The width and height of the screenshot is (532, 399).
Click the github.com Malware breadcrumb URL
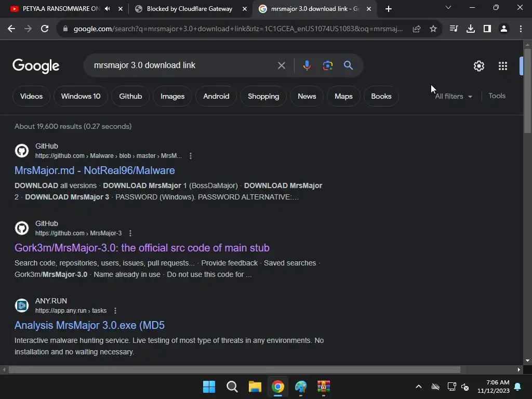pos(109,156)
